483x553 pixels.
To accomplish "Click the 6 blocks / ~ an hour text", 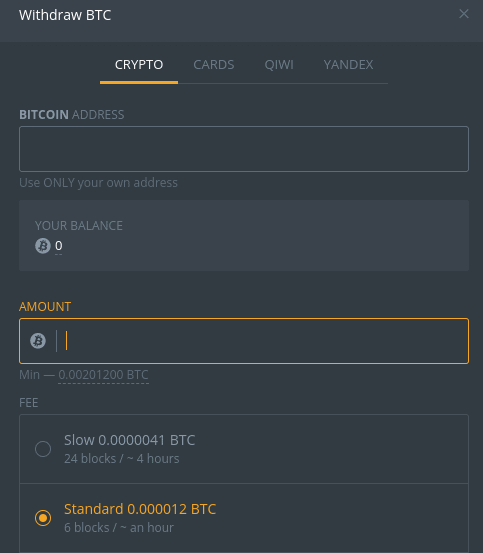I will point(119,528).
